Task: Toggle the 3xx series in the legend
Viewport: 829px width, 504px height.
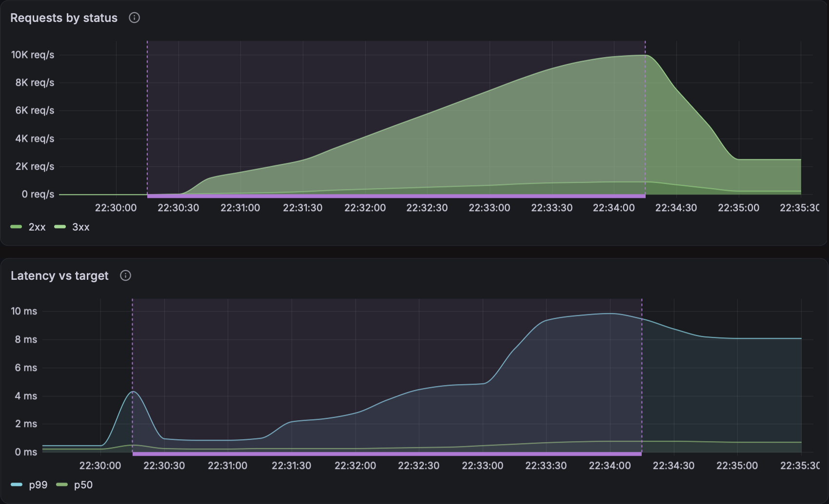Action: pyautogui.click(x=72, y=227)
